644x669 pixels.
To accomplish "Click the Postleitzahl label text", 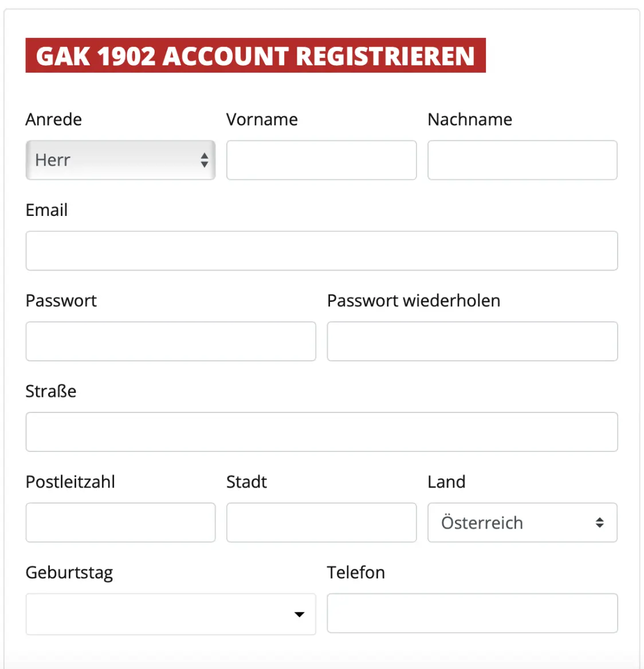I will click(x=70, y=482).
